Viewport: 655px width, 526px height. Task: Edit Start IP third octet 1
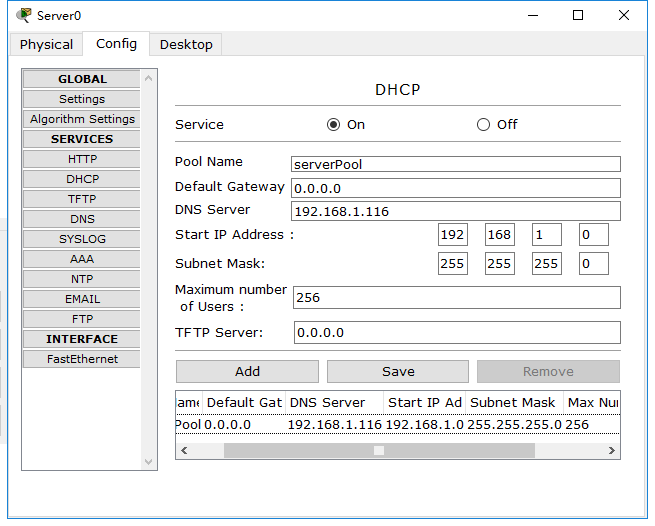coord(547,235)
